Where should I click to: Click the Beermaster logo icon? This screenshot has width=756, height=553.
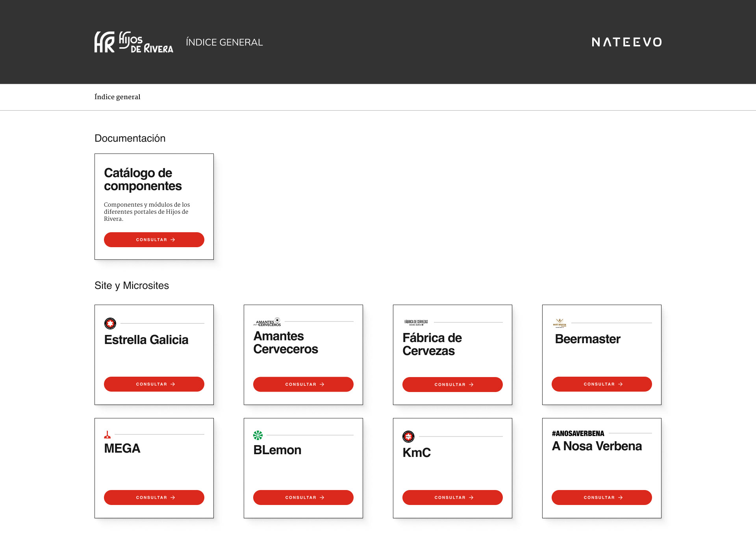pyautogui.click(x=560, y=323)
